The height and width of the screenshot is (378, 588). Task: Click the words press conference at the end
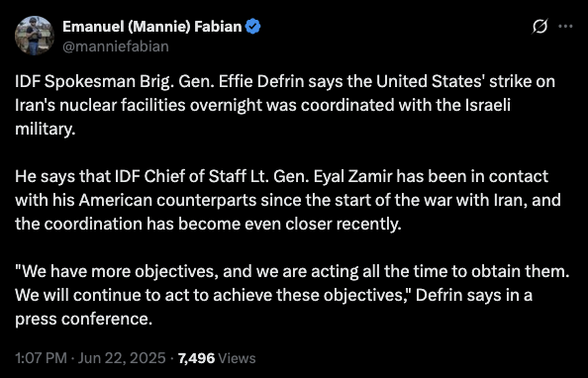[83, 320]
